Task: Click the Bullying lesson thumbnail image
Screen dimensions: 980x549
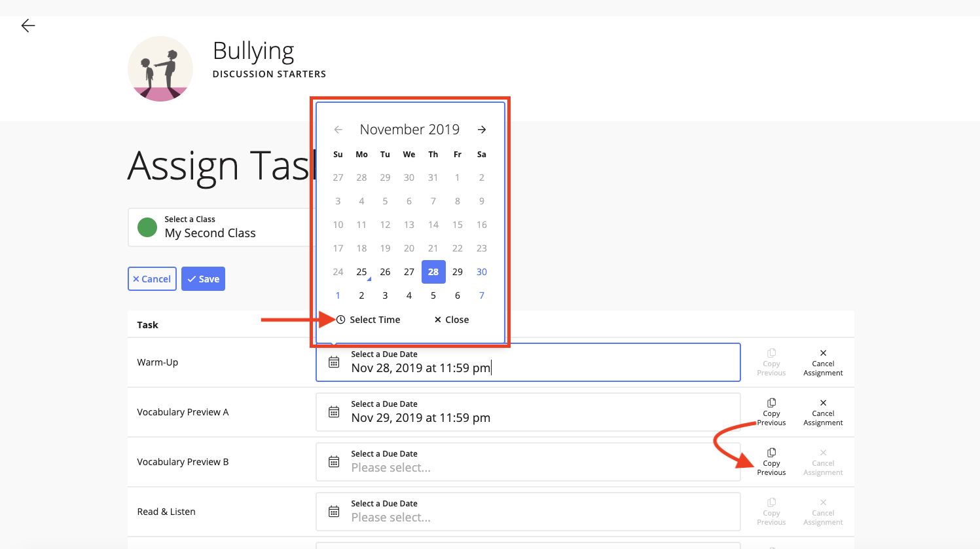Action: click(160, 69)
